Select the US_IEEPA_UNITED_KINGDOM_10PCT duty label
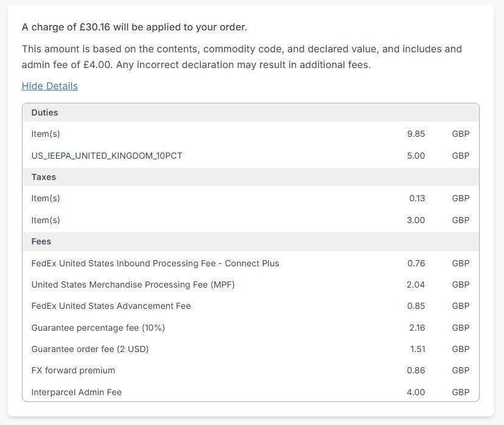Screen dimensions: 504x425 (x=107, y=156)
